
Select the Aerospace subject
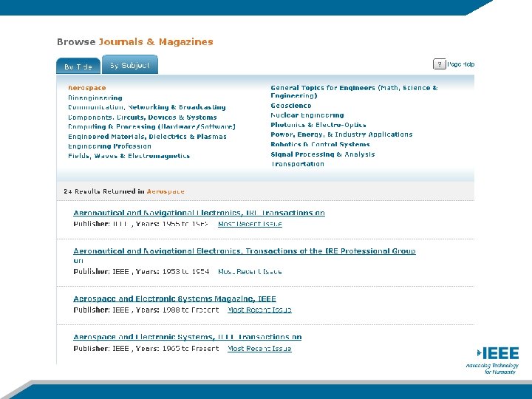click(x=87, y=88)
